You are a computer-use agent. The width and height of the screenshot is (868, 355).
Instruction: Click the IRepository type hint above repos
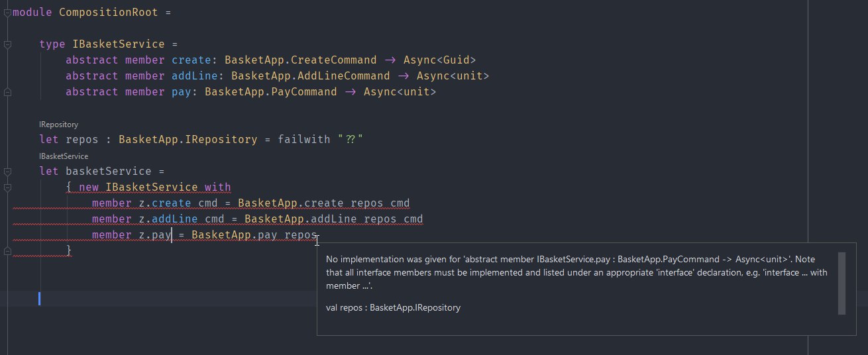point(58,125)
